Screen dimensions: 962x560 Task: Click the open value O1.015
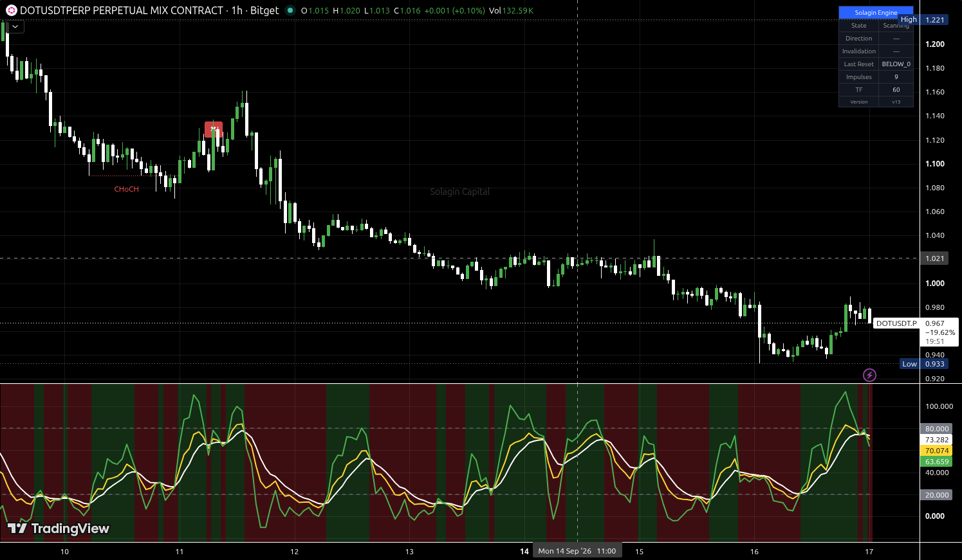tap(315, 11)
